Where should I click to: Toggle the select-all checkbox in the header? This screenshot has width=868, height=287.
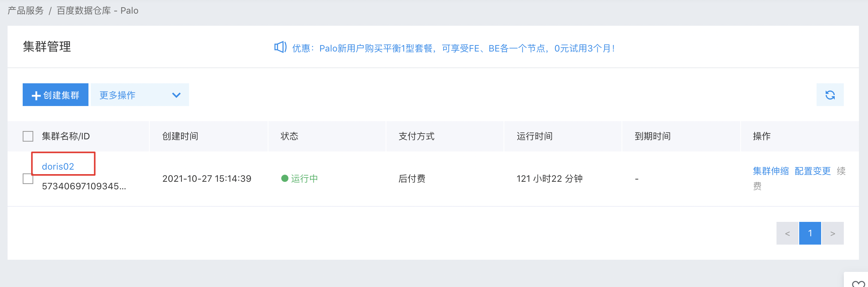(28, 136)
